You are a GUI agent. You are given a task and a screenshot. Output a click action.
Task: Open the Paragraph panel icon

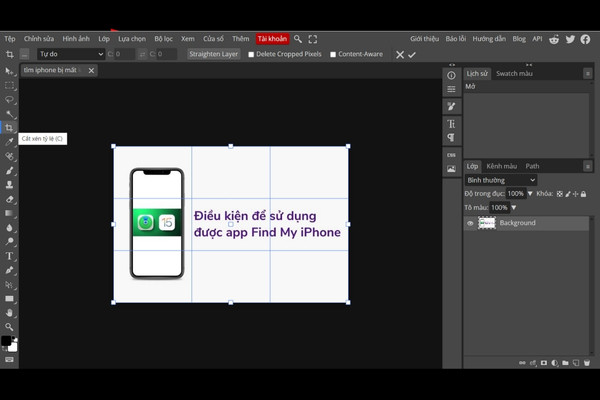pyautogui.click(x=452, y=137)
